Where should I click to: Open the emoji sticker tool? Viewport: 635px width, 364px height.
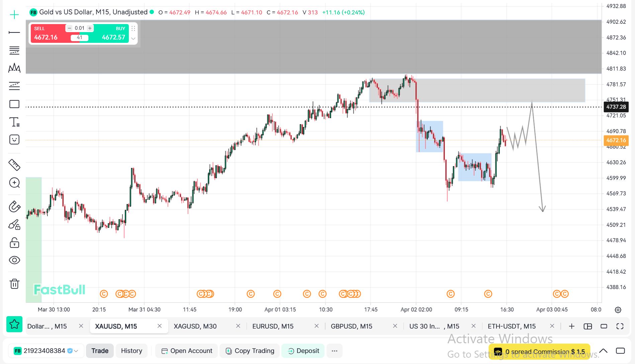(x=14, y=140)
